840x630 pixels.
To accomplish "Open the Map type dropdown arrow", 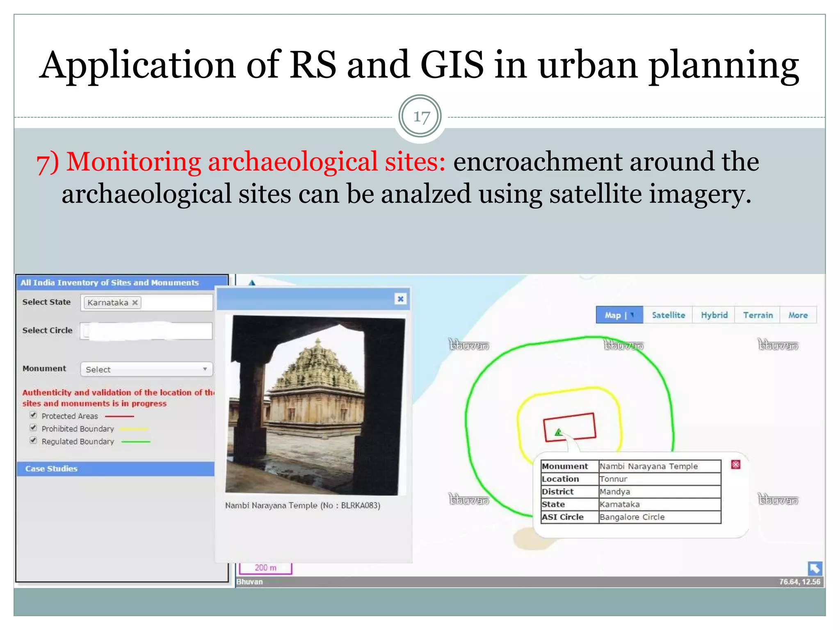I will pos(633,315).
